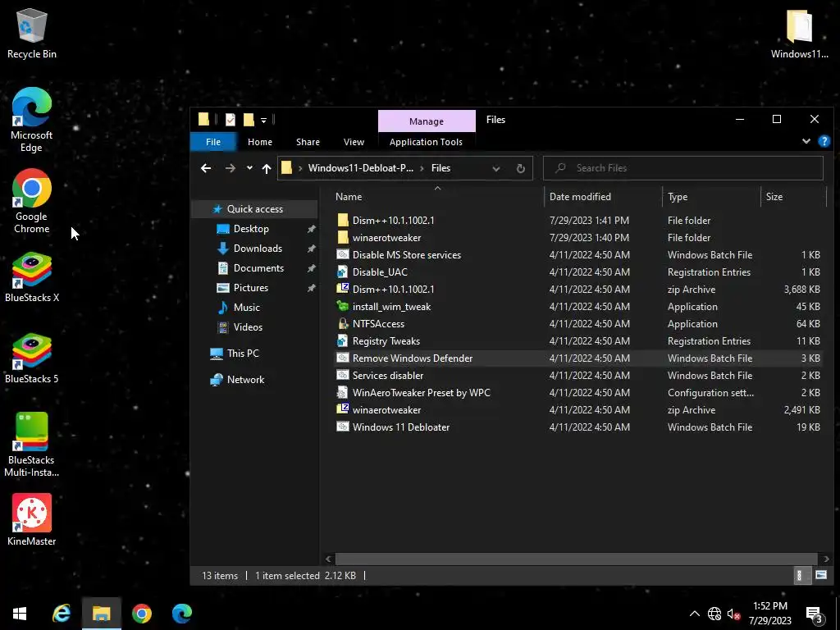Open the Windows Start menu
This screenshot has height=630, width=840.
pos(20,614)
